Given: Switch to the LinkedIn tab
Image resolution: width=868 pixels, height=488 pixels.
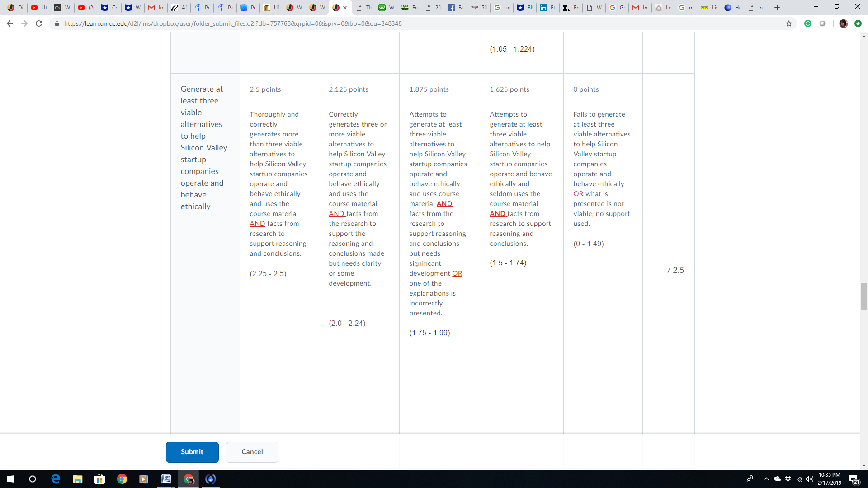Looking at the screenshot, I should 547,8.
